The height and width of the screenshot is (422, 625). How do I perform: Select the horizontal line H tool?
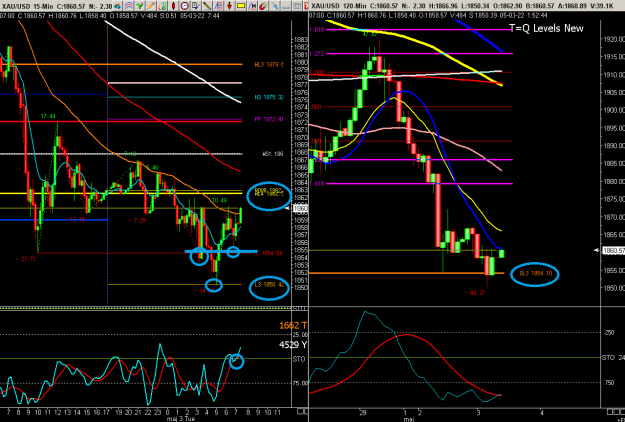(252, 6)
